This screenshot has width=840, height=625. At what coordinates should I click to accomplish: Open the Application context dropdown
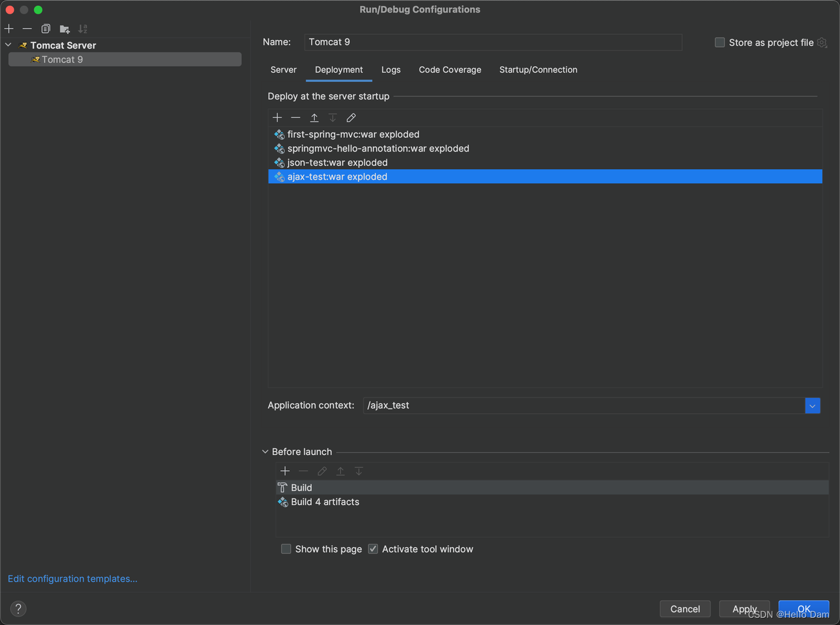click(x=812, y=406)
